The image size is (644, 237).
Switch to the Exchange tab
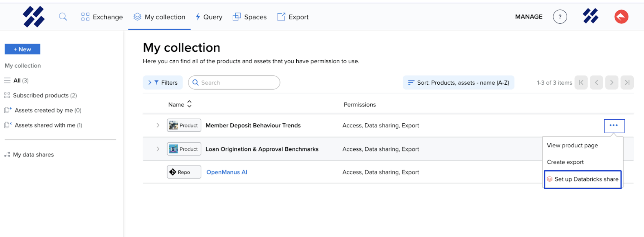pos(102,17)
